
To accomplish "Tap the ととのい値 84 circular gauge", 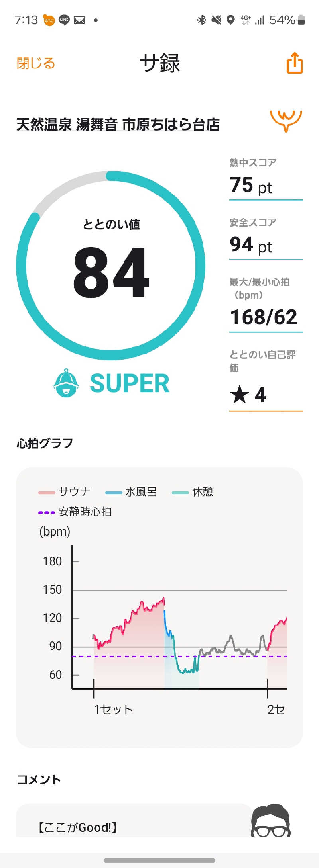I will point(111,266).
